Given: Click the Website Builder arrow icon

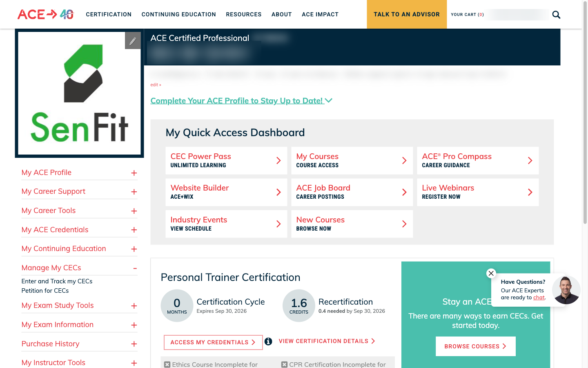Looking at the screenshot, I should point(278,192).
